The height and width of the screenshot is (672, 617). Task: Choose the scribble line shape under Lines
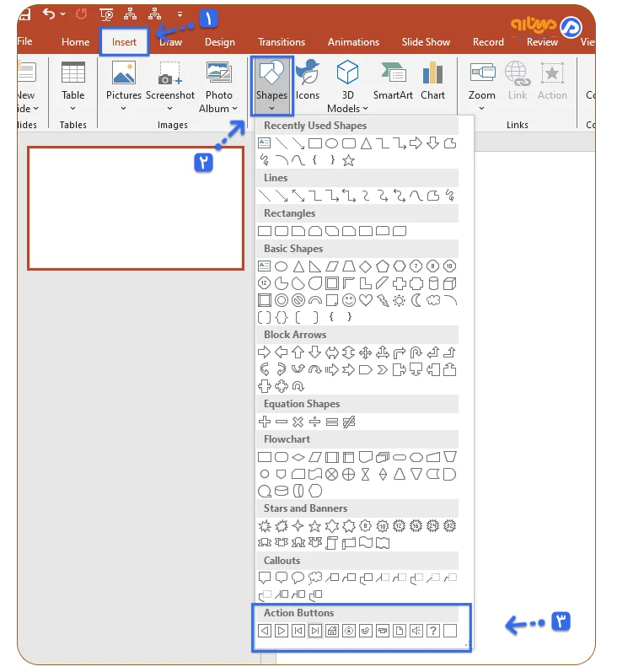pyautogui.click(x=449, y=196)
